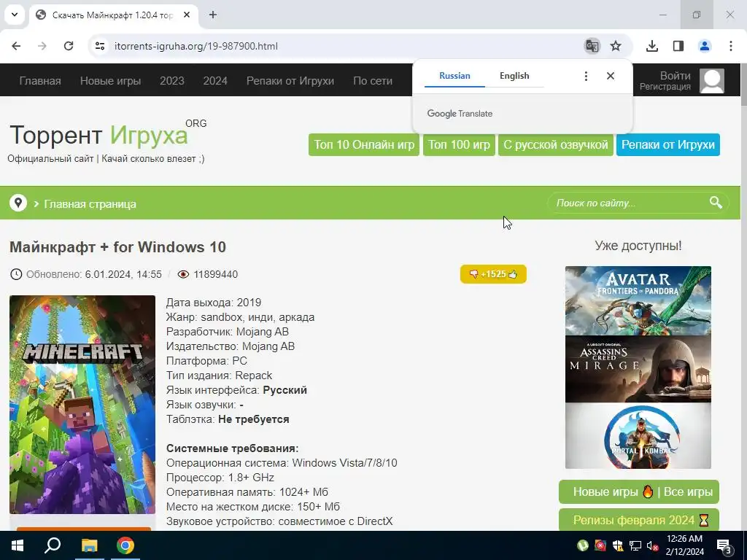Image resolution: width=747 pixels, height=560 pixels.
Task: Click the Chrome taskbar icon
Action: pos(125,545)
